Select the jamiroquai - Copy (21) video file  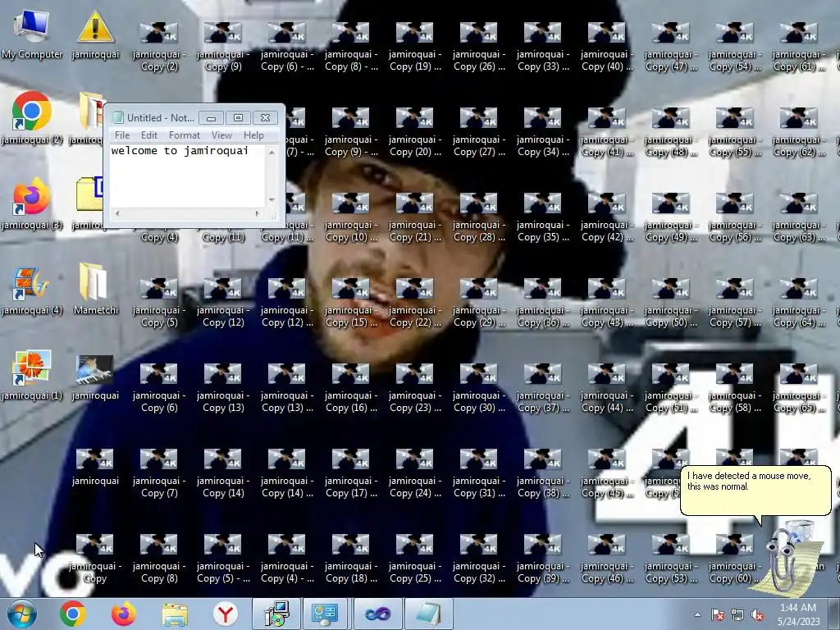[415, 217]
